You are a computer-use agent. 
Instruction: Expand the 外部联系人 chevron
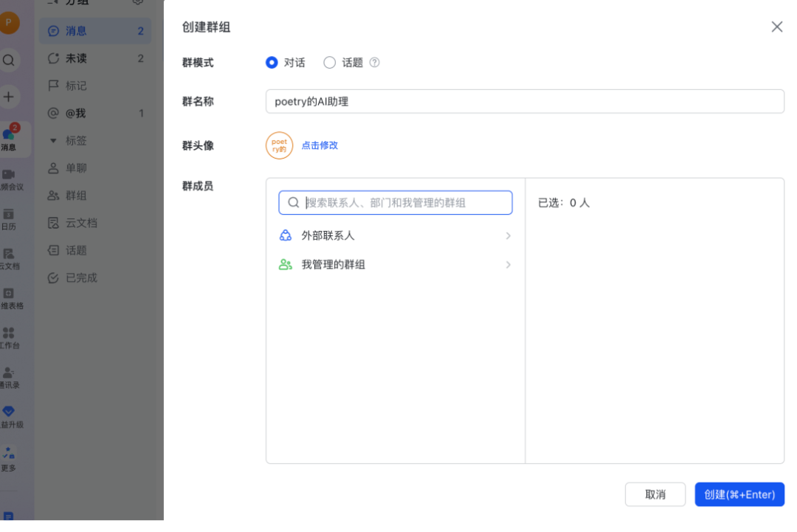point(508,236)
